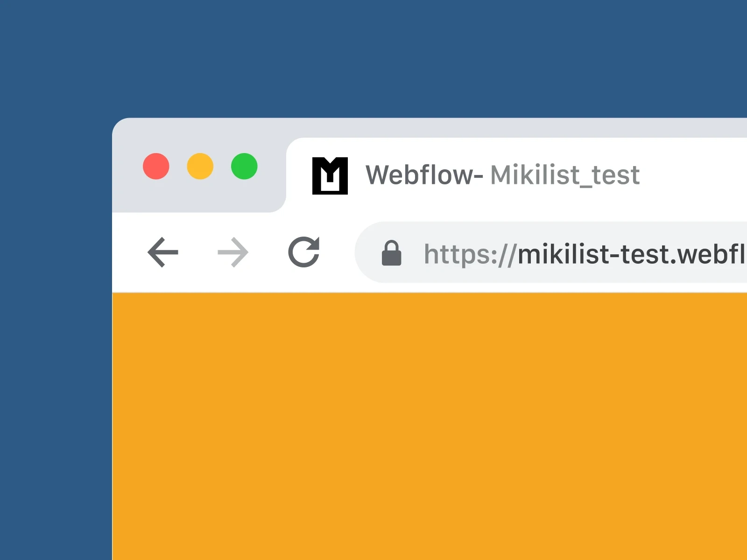
Task: Click the black M favicon in tab
Action: click(x=330, y=176)
